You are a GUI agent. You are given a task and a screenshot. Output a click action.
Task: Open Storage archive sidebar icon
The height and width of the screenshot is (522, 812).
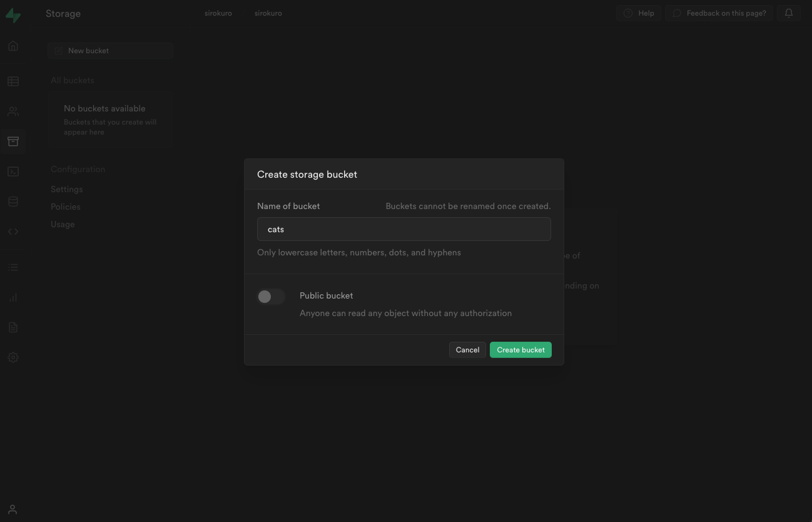pos(13,141)
